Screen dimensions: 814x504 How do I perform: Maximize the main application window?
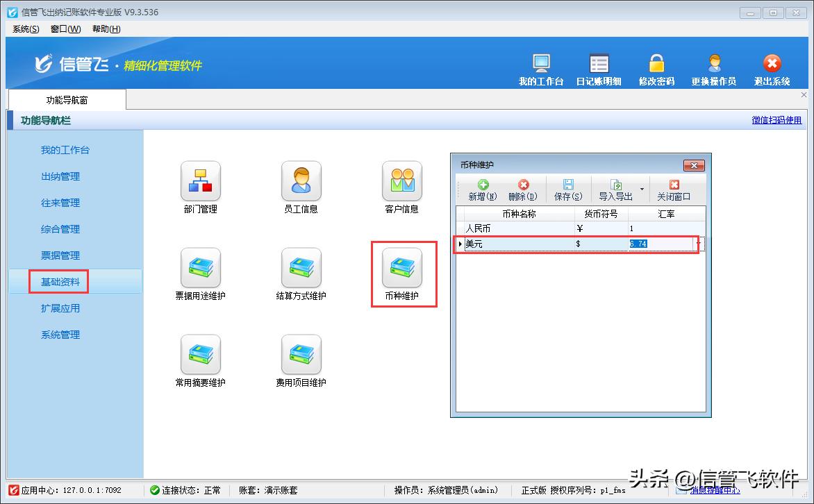pos(773,13)
